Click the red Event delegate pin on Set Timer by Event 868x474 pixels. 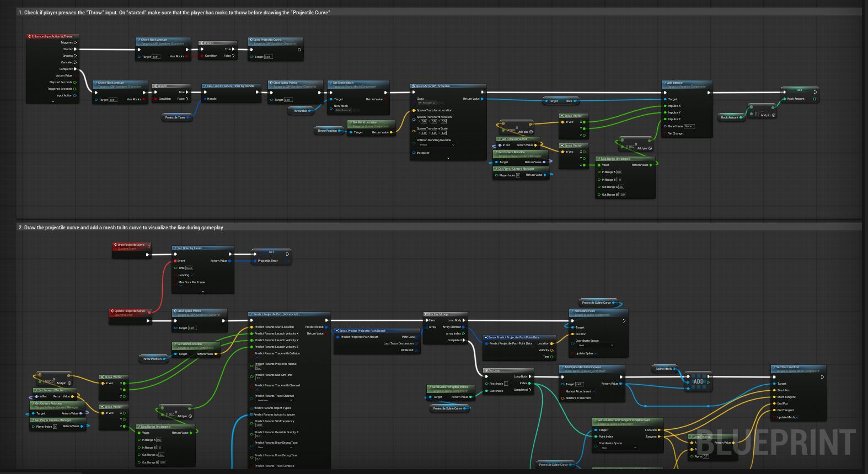175,261
